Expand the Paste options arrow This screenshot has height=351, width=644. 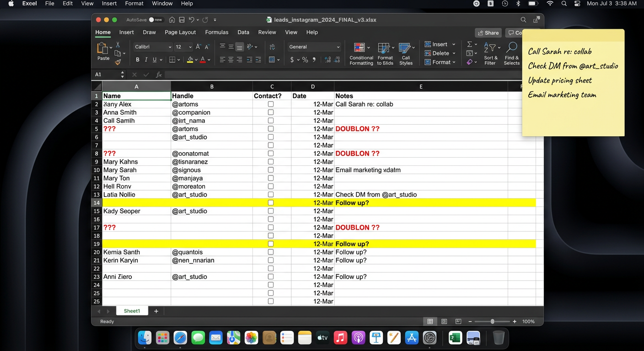(x=111, y=47)
